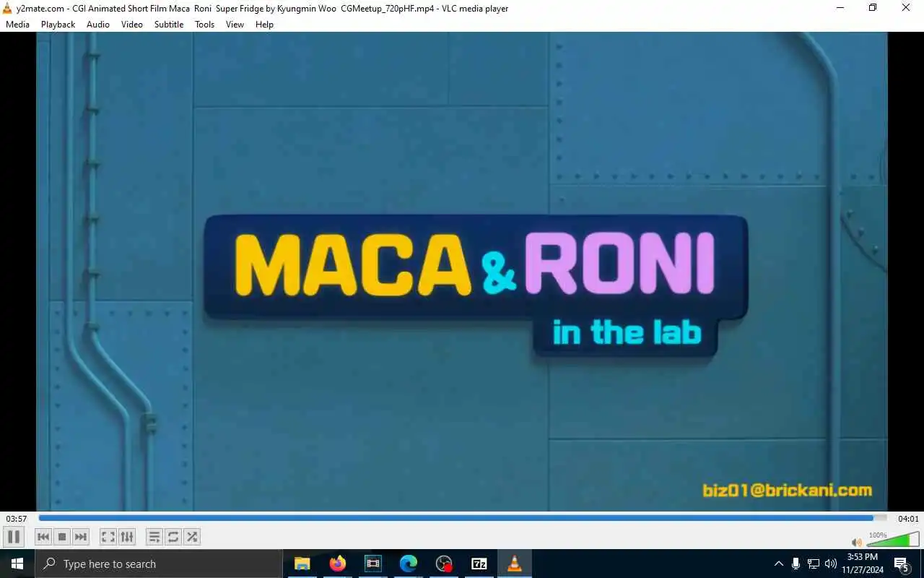Launch Microsoft Edge from the taskbar

click(x=408, y=564)
